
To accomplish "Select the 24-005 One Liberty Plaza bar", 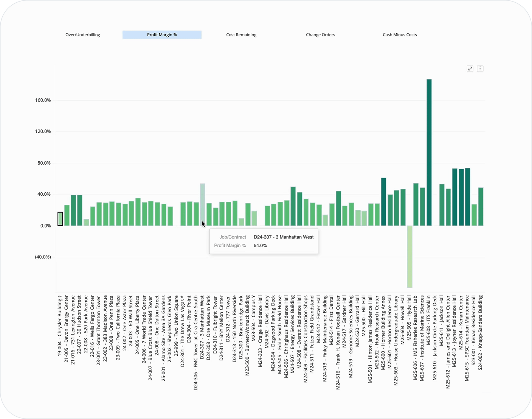I will [138, 212].
